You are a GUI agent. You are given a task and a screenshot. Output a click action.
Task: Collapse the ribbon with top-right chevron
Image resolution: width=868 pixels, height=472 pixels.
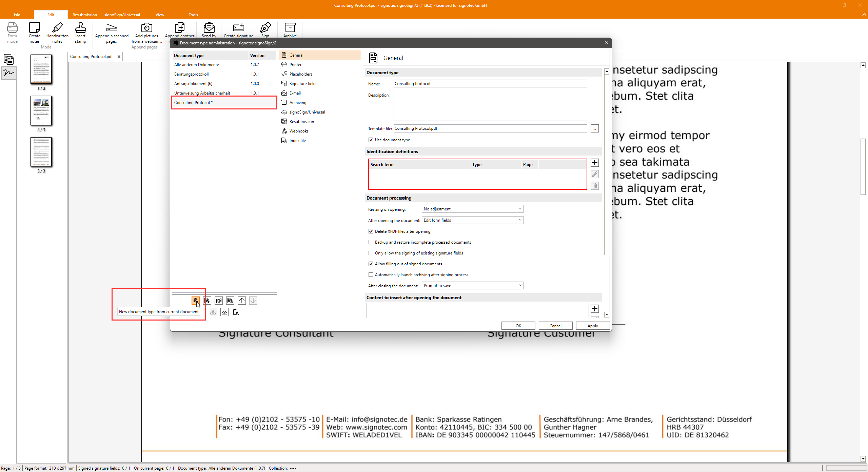[864, 15]
